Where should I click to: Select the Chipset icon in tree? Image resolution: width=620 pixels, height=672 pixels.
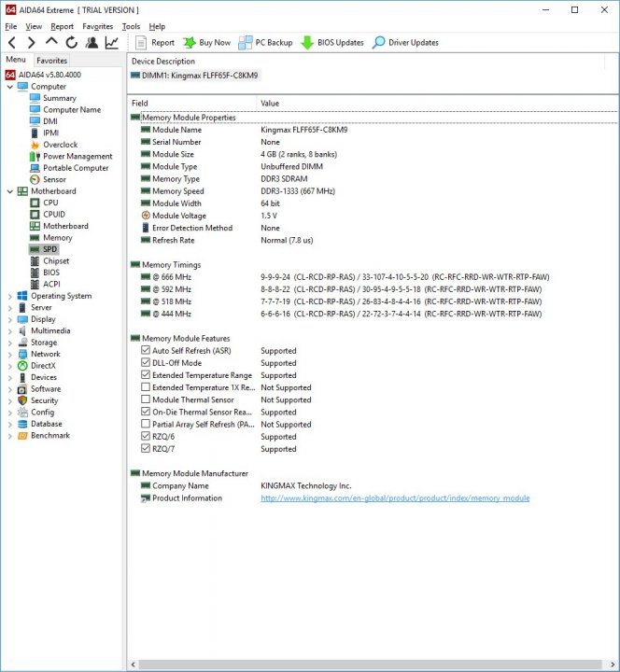35,261
